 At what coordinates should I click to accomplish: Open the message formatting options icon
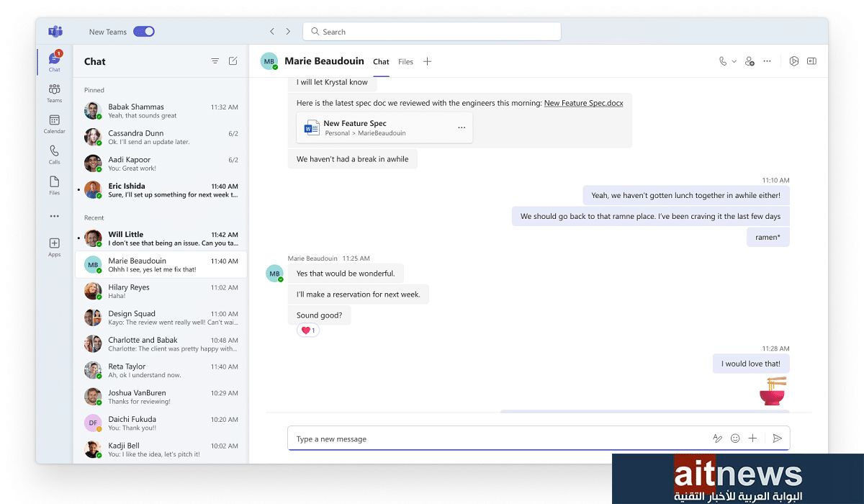pos(717,438)
